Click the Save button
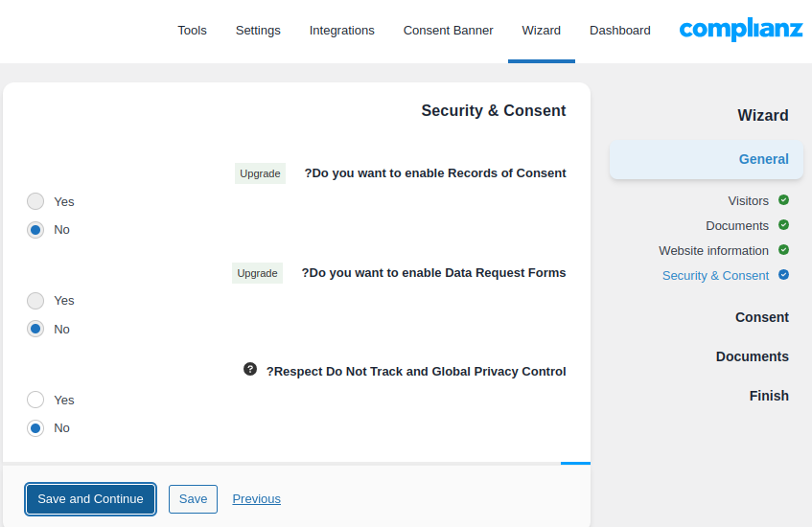 point(193,499)
